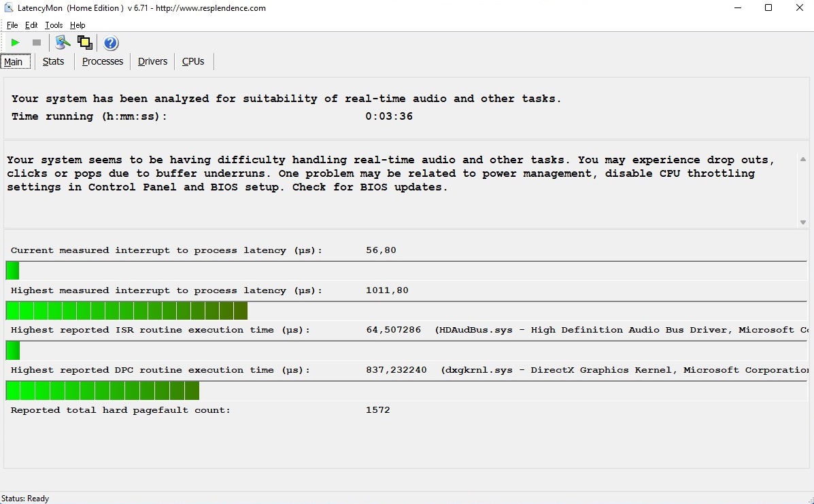Click the gray stop monitoring button

tap(37, 43)
